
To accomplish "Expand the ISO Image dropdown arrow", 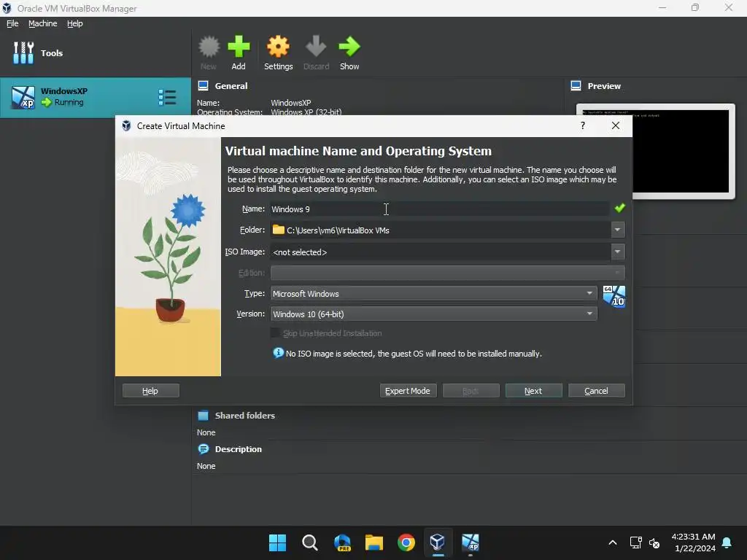I will [x=617, y=252].
